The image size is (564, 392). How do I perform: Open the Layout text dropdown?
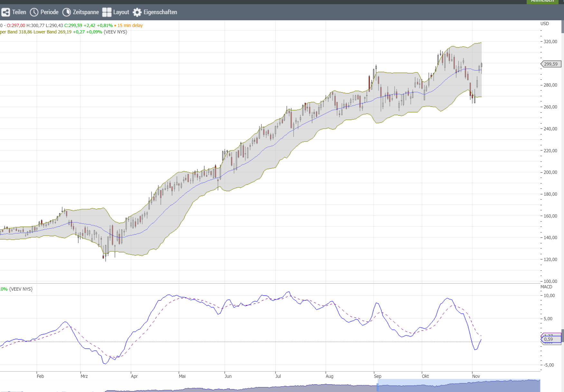121,12
